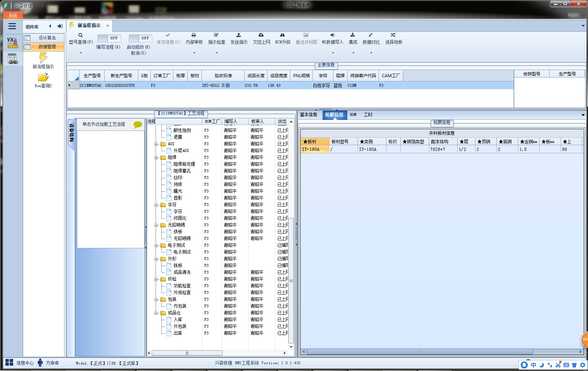Close the 新流程指示 tab

(x=108, y=26)
